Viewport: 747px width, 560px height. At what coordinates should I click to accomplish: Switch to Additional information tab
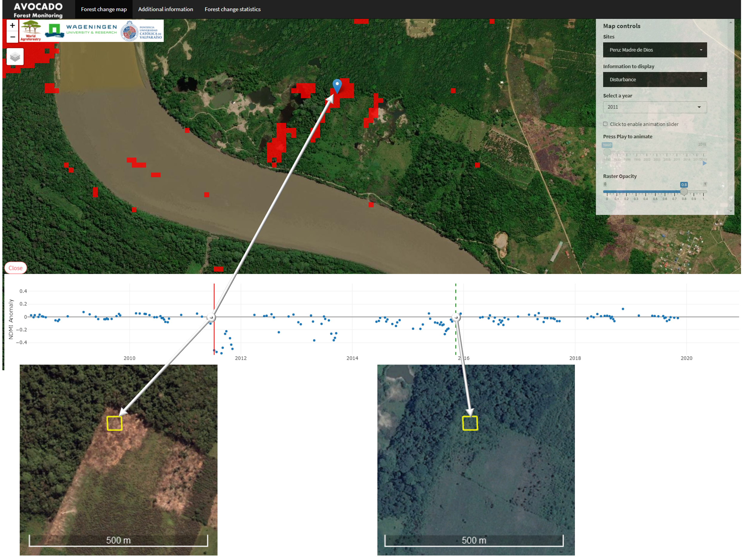166,9
